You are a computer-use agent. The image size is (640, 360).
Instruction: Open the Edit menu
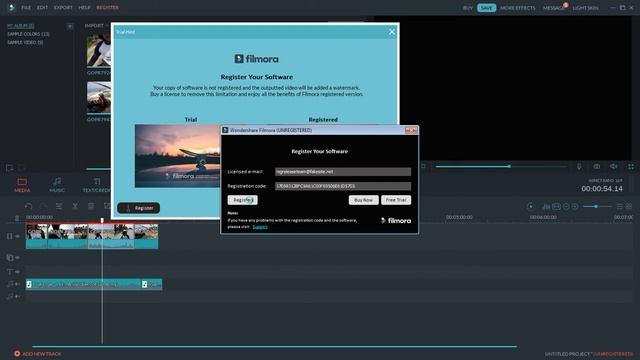[x=42, y=7]
